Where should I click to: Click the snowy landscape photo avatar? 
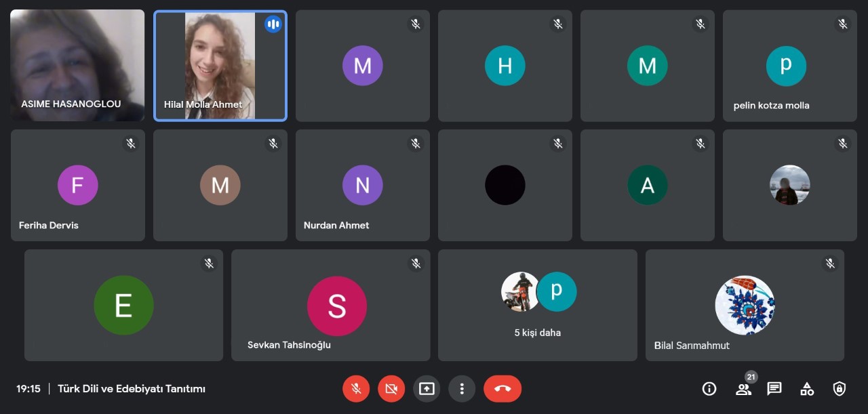point(790,185)
